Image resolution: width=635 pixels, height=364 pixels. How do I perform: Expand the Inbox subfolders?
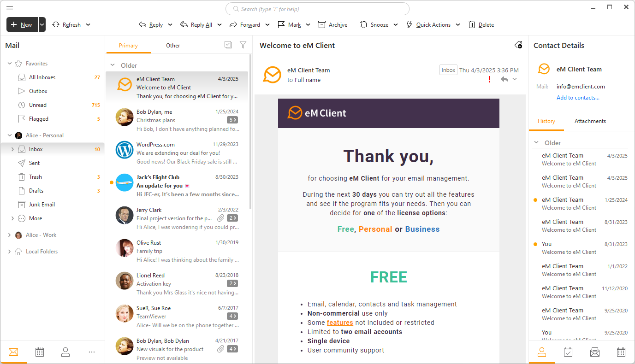pyautogui.click(x=12, y=149)
